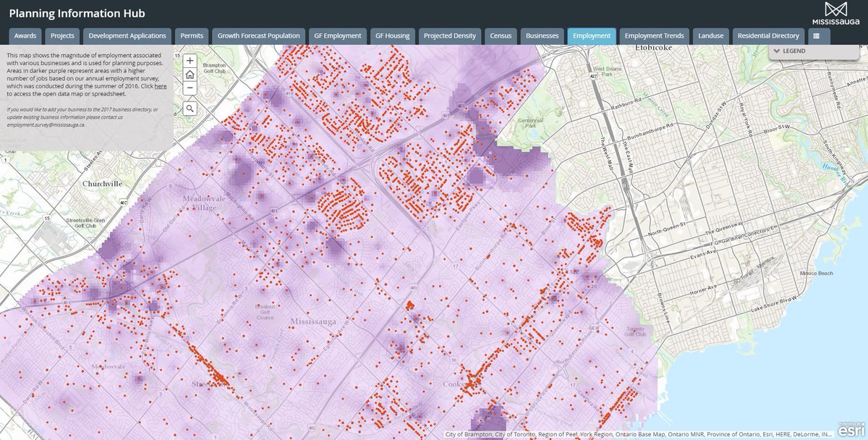Click the Planning Information Hub title

click(77, 13)
